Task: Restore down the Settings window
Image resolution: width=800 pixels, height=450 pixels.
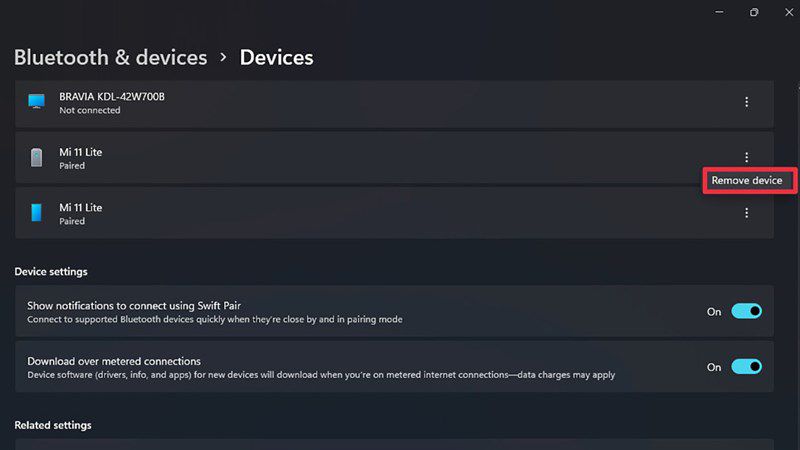Action: click(x=754, y=12)
